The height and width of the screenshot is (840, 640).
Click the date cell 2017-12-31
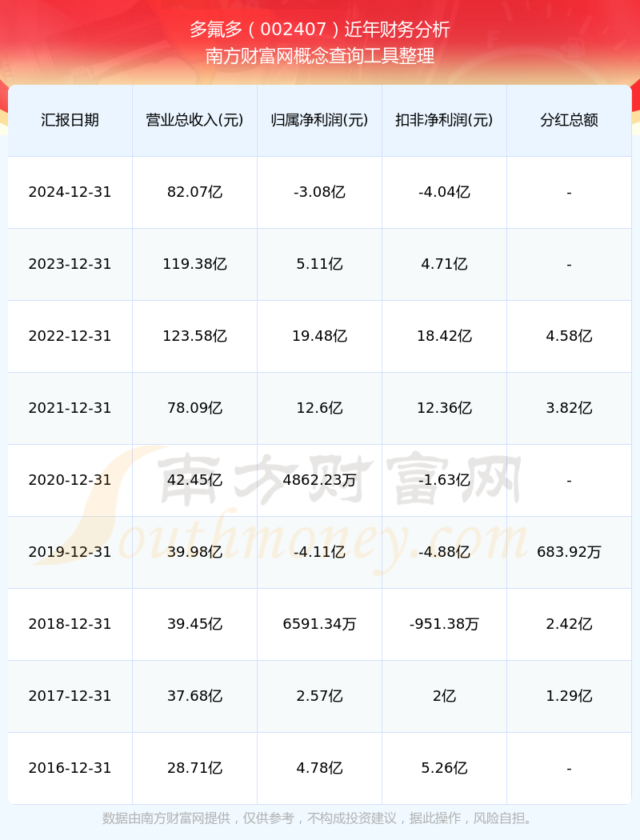[70, 695]
